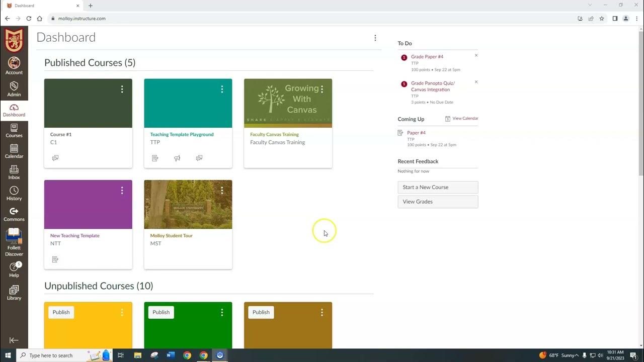
Task: Collapse the global navigation sidebar
Action: point(14,340)
